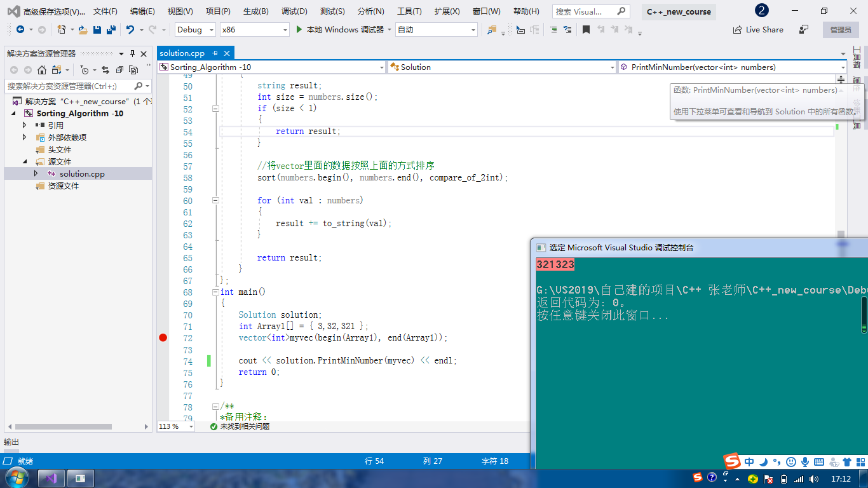Toggle Sogou Chinese/English mode with the 中 button

coord(749,462)
